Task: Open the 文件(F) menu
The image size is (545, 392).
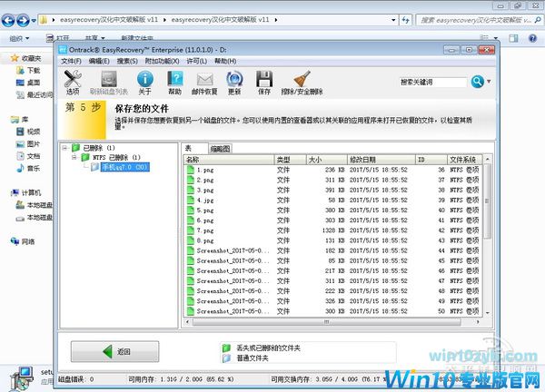Action: [x=71, y=61]
